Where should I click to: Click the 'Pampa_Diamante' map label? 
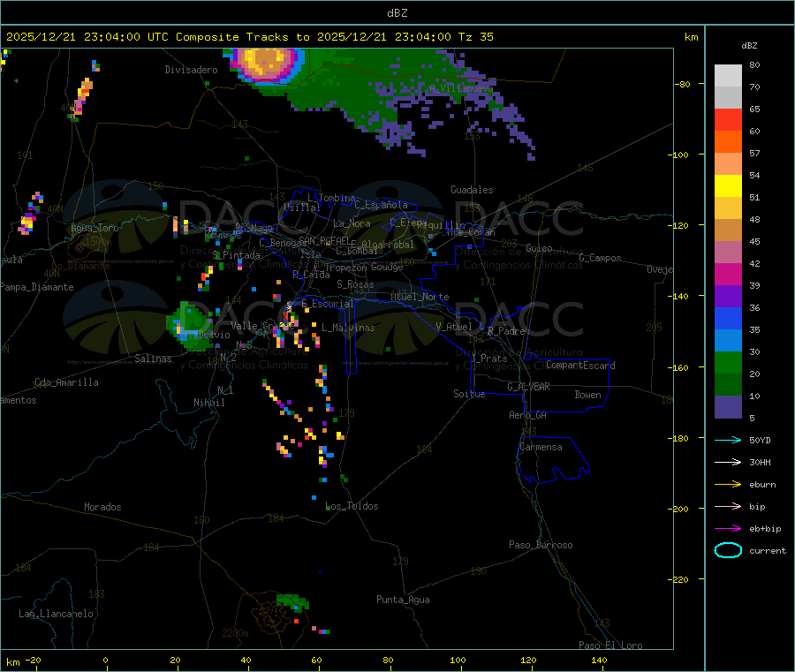point(37,287)
